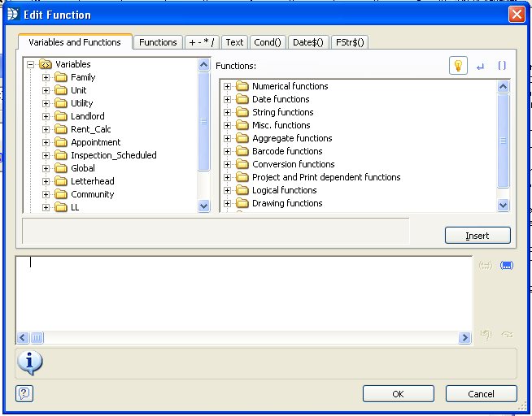Screen dimensions: 532x416
Task: Select the Inspection_Scheduled tree item
Action: (x=113, y=155)
